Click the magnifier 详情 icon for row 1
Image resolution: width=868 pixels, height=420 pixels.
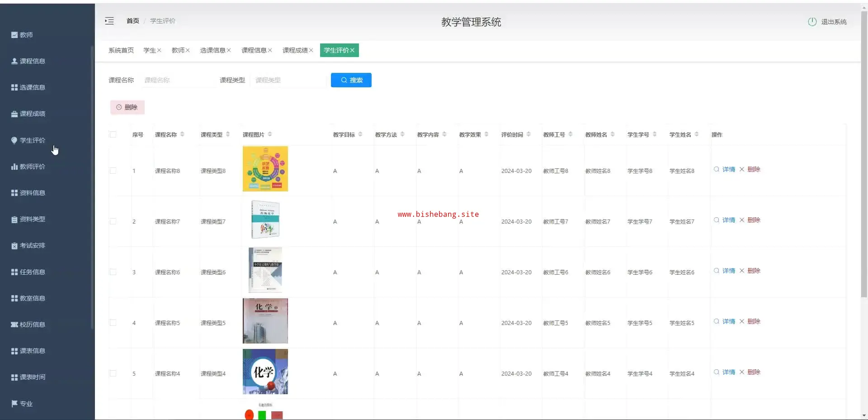(x=717, y=169)
